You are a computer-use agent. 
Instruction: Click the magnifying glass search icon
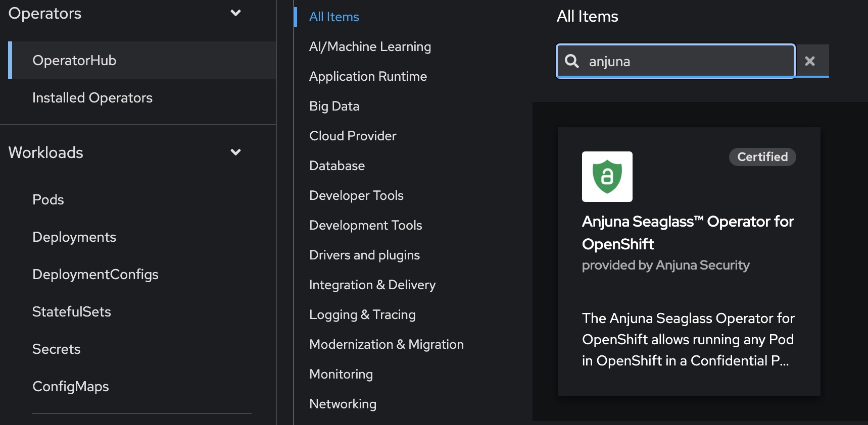pyautogui.click(x=572, y=61)
